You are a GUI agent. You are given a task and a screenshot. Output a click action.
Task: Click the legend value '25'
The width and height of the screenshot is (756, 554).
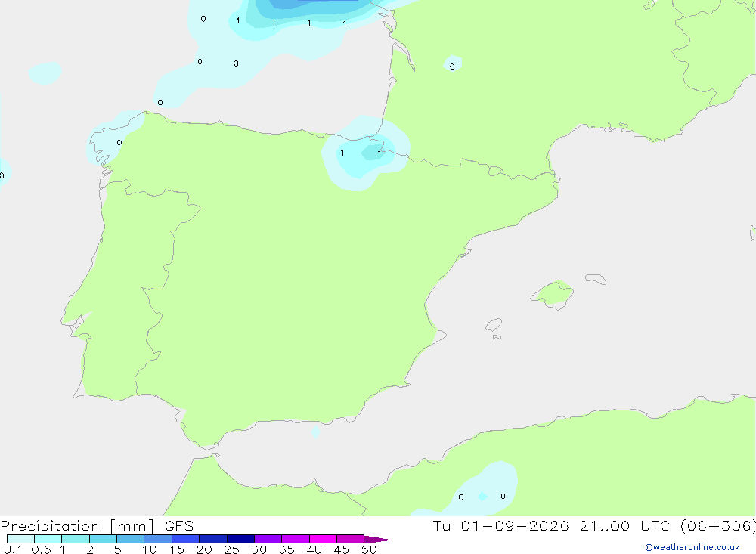click(232, 549)
